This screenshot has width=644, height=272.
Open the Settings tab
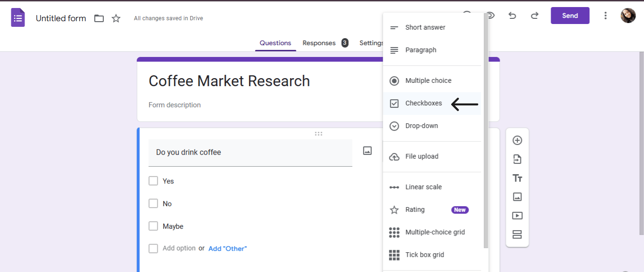371,43
